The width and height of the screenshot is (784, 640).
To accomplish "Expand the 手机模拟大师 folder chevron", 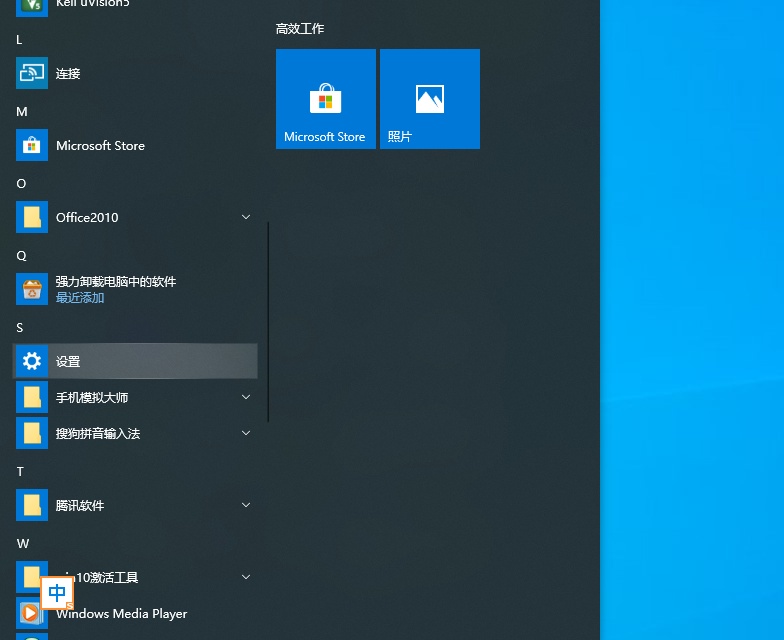I will [x=246, y=397].
